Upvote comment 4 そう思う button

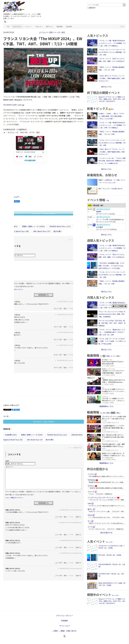[65, 535]
